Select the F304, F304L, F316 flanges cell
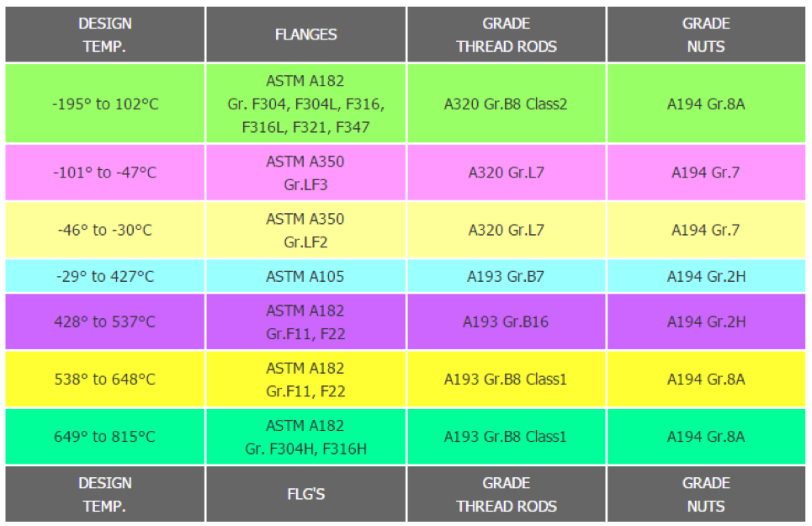 [305, 104]
